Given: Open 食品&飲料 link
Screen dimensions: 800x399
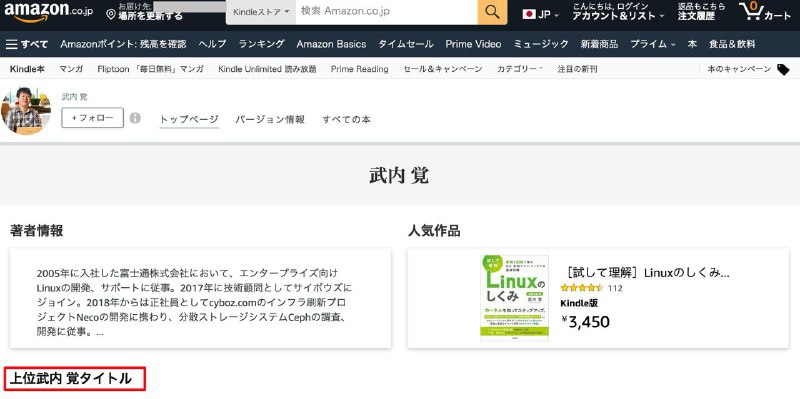Looking at the screenshot, I should 732,44.
